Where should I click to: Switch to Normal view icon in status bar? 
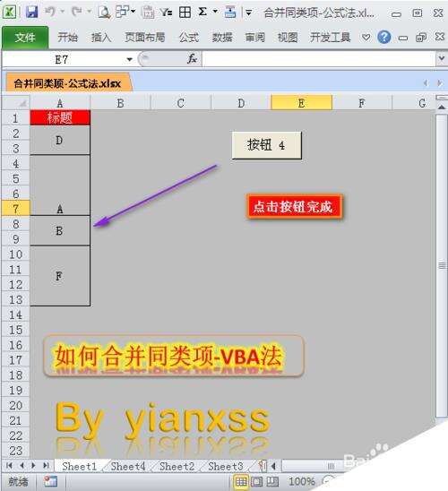click(241, 482)
